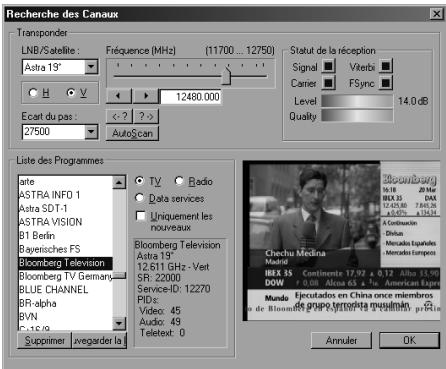The image size is (446, 369).
Task: Click the frequency step-right arrow button
Action: (146, 96)
